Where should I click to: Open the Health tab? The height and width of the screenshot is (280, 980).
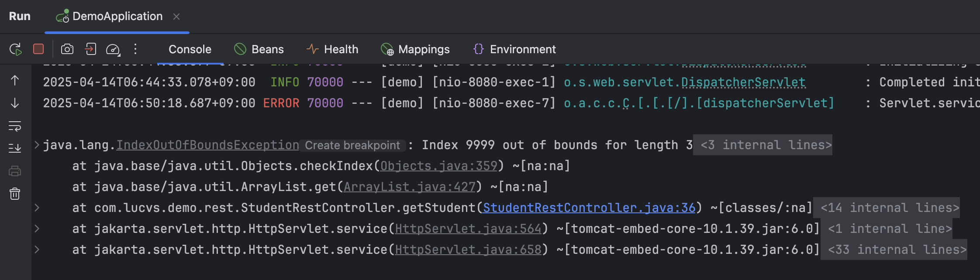332,49
